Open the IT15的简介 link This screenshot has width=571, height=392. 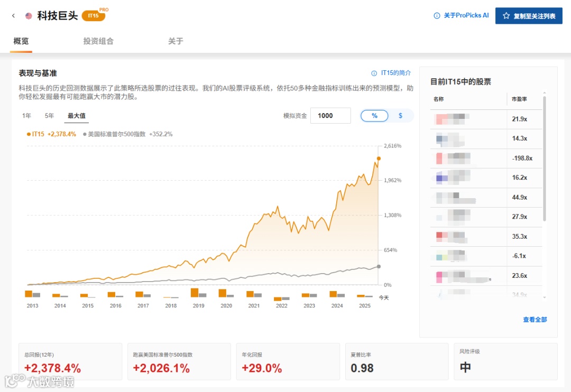coord(396,73)
